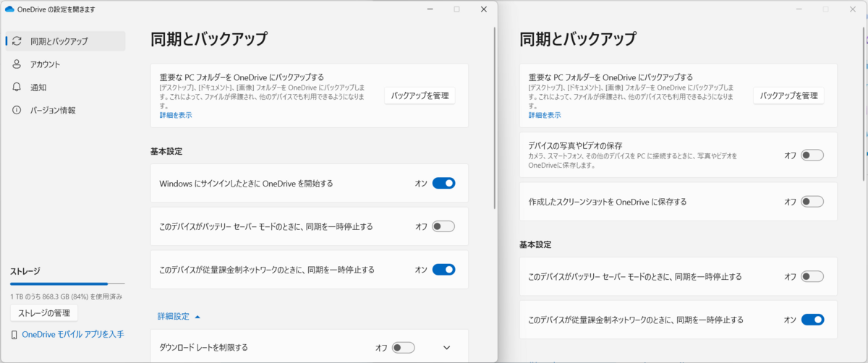Click the sync arrows icon beside 同期とバックアップ
Image resolution: width=868 pixels, height=363 pixels.
[x=17, y=41]
